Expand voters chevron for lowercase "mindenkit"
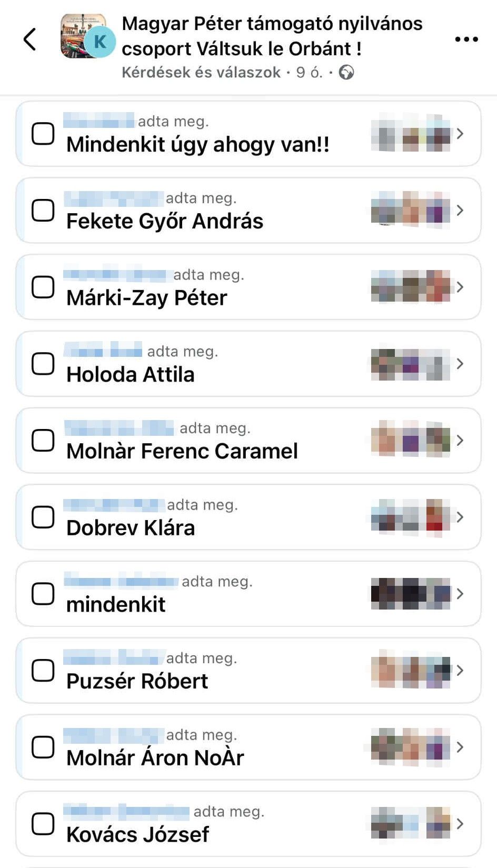 pyautogui.click(x=460, y=594)
